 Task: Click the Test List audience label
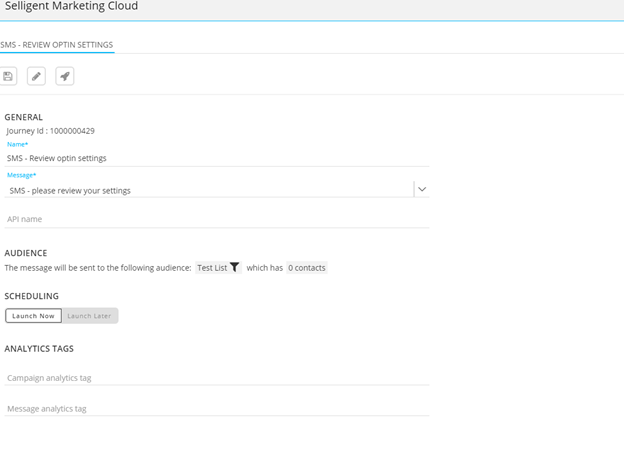click(212, 268)
